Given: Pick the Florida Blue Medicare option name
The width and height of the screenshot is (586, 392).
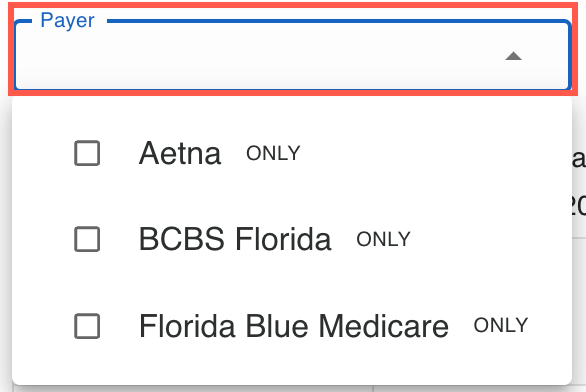Looking at the screenshot, I should coord(294,326).
